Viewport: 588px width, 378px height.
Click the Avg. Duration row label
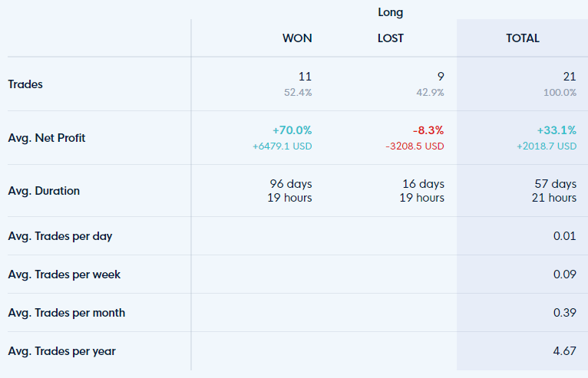tap(44, 191)
